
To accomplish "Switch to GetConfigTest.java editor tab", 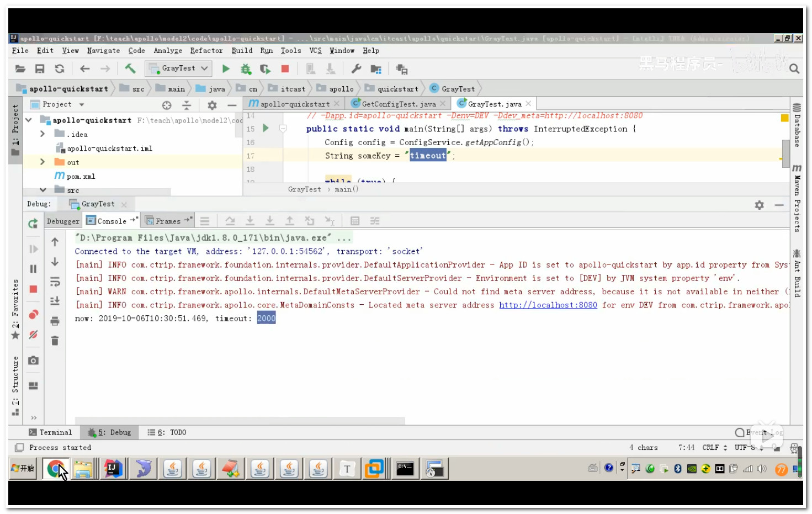I will tap(399, 104).
